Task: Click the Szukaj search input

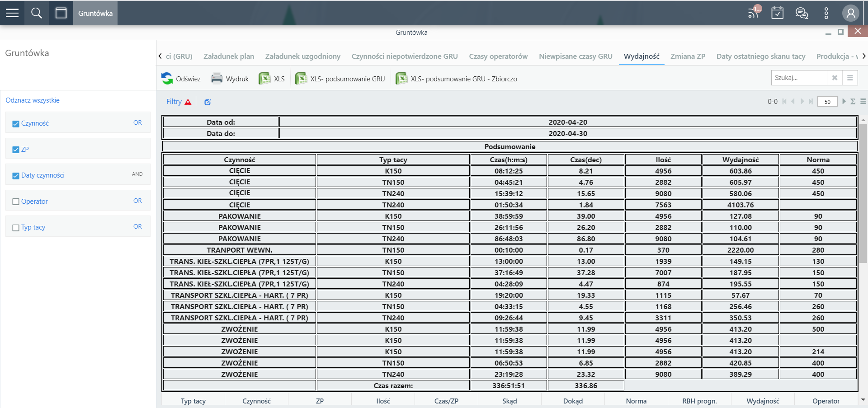Action: click(799, 78)
